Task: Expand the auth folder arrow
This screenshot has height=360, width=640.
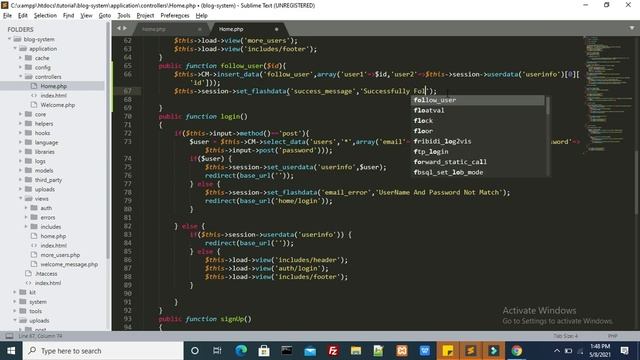Action: 26,208
